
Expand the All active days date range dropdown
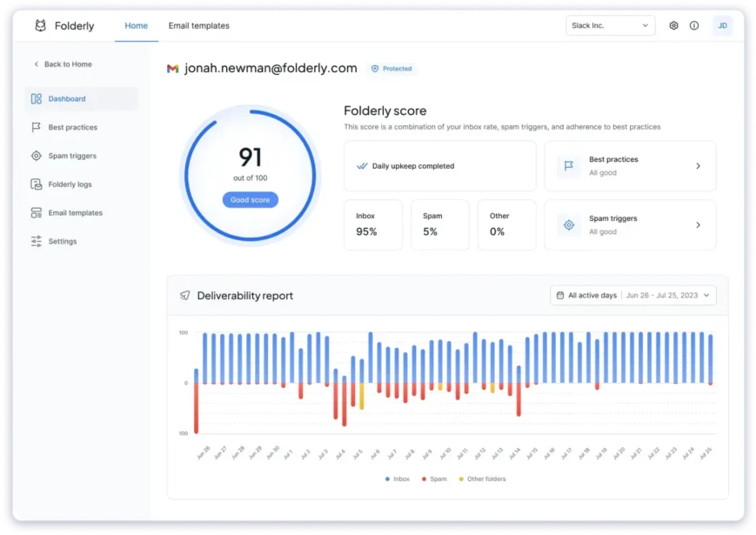point(633,296)
